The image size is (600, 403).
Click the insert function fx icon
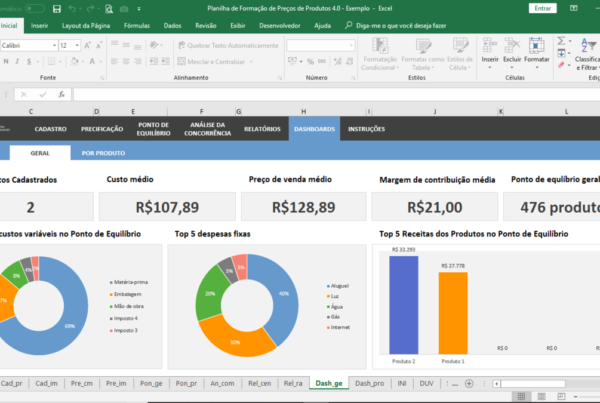point(62,95)
